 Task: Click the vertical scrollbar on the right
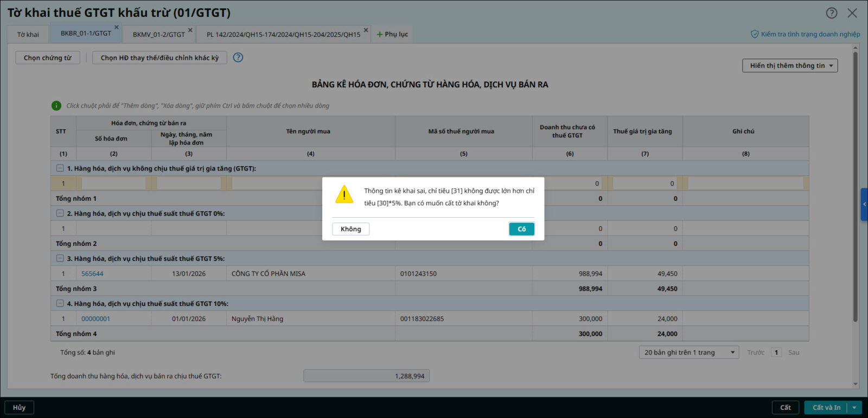coord(856,185)
